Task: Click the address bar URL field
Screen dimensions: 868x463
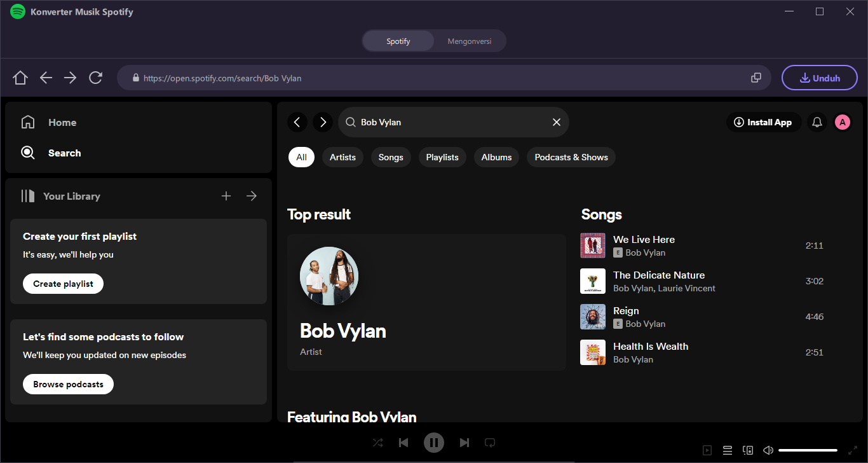Action: pyautogui.click(x=444, y=78)
